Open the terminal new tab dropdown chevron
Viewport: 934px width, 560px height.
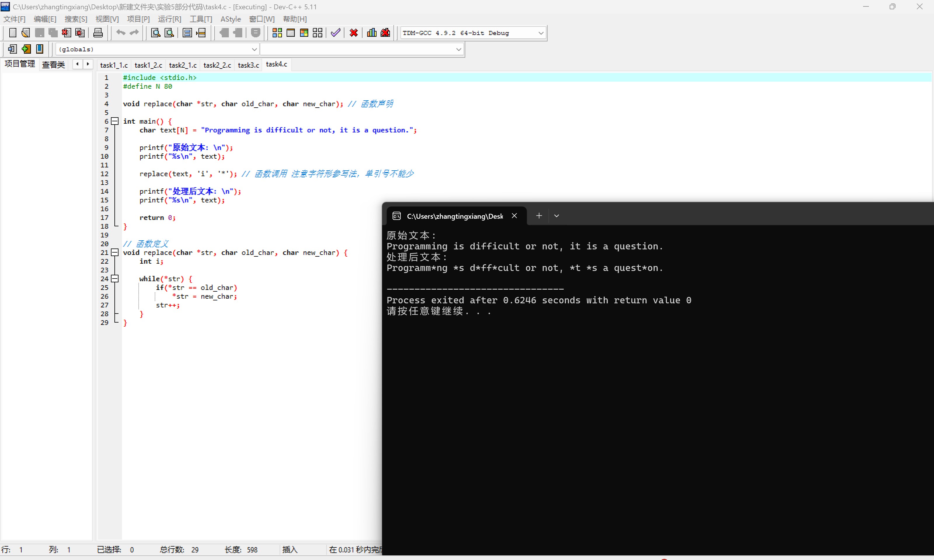[x=557, y=216]
